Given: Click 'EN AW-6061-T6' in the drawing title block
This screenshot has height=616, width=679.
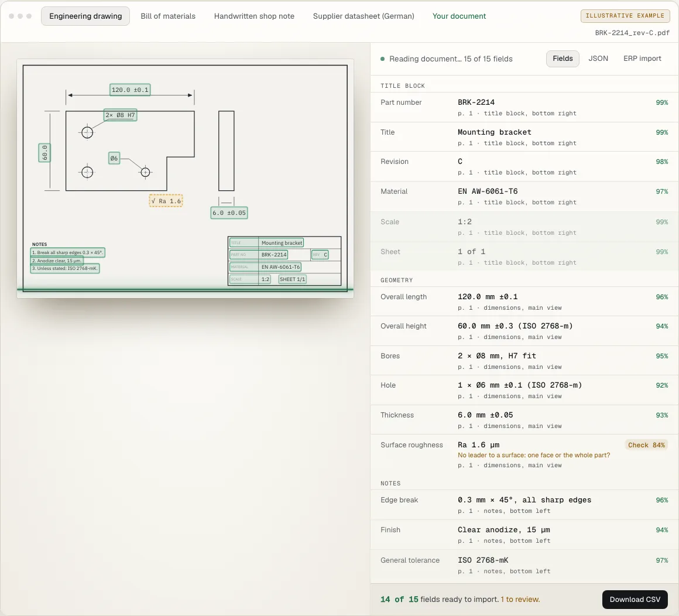Looking at the screenshot, I should point(280,267).
